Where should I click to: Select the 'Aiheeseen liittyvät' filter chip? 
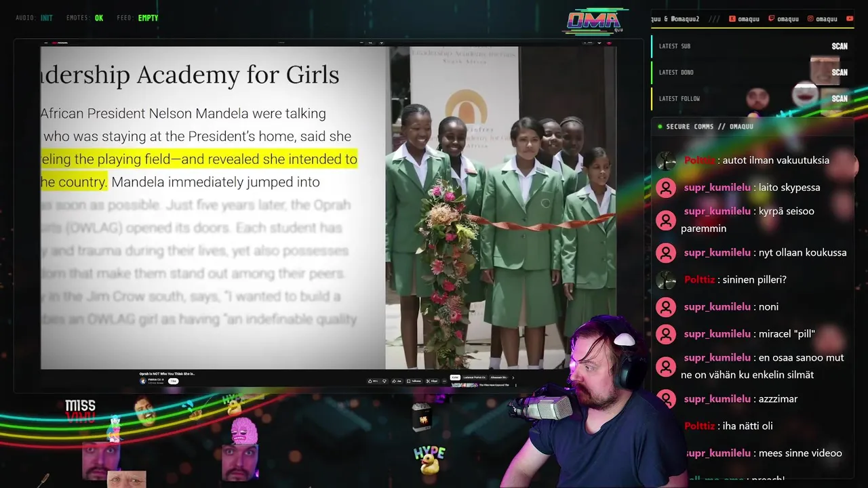point(498,378)
